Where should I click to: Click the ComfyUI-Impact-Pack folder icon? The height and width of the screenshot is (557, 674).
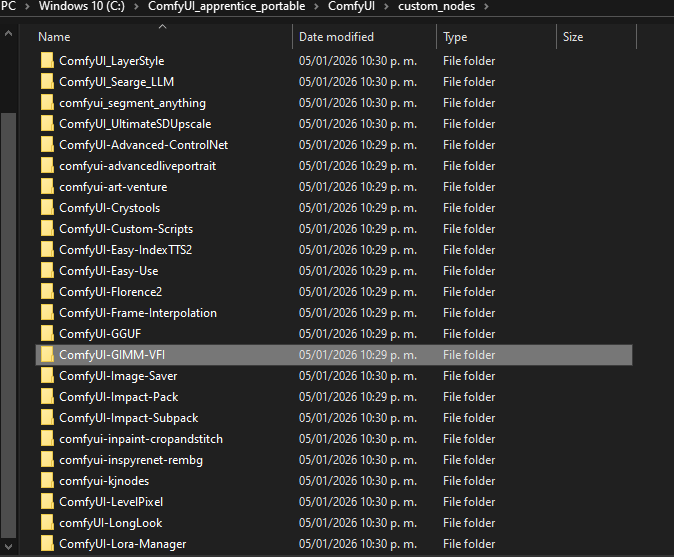point(47,397)
